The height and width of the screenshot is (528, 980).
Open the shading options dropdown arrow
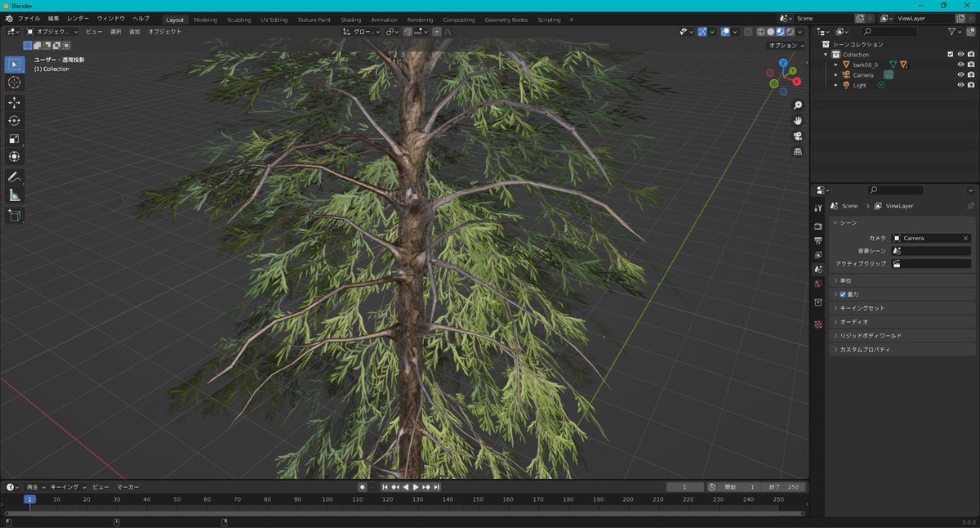(x=801, y=32)
